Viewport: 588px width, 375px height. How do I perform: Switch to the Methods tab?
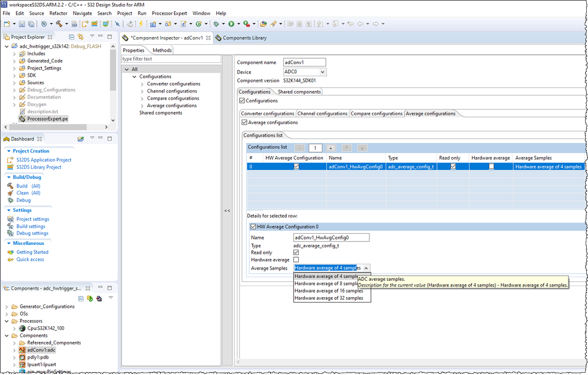[162, 50]
